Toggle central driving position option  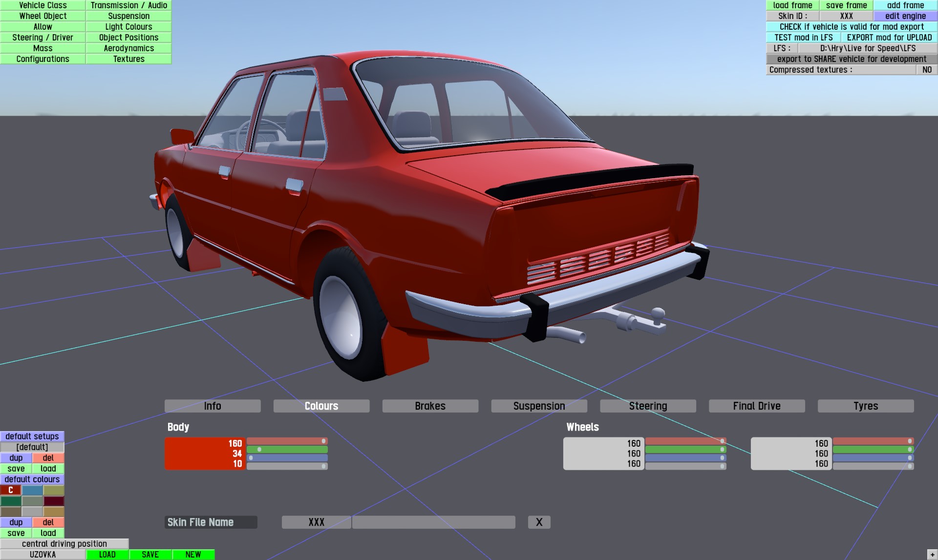(64, 543)
